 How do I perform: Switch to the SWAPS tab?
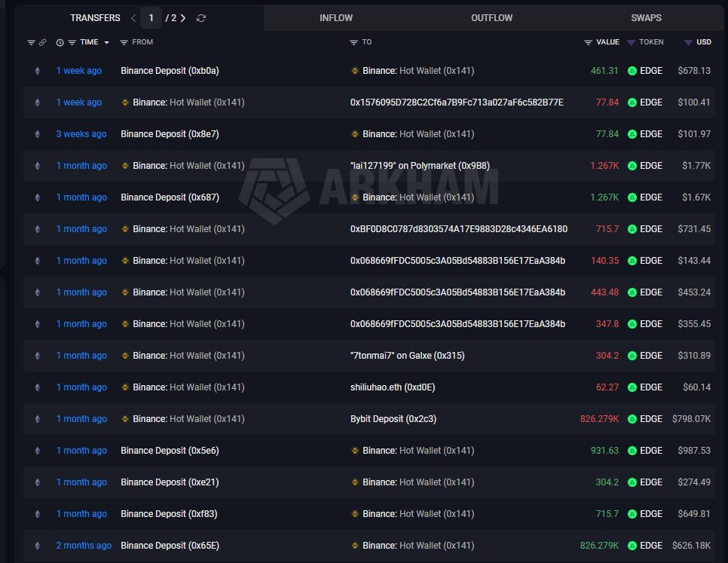click(x=646, y=18)
